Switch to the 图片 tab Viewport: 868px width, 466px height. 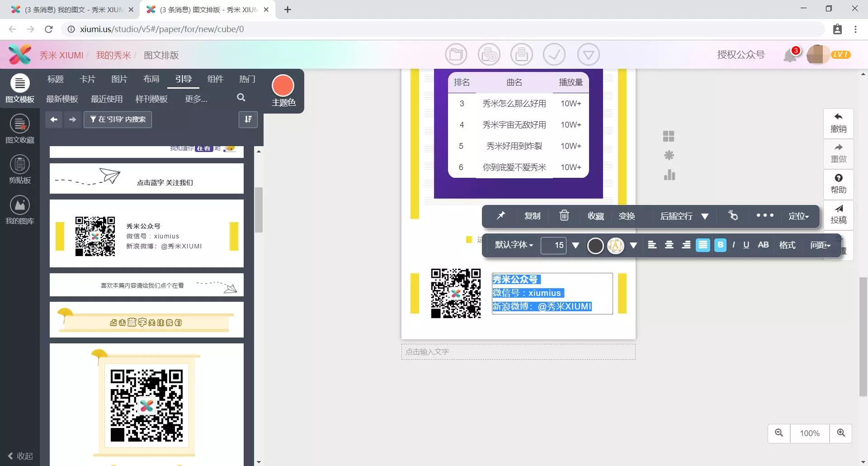pos(119,79)
